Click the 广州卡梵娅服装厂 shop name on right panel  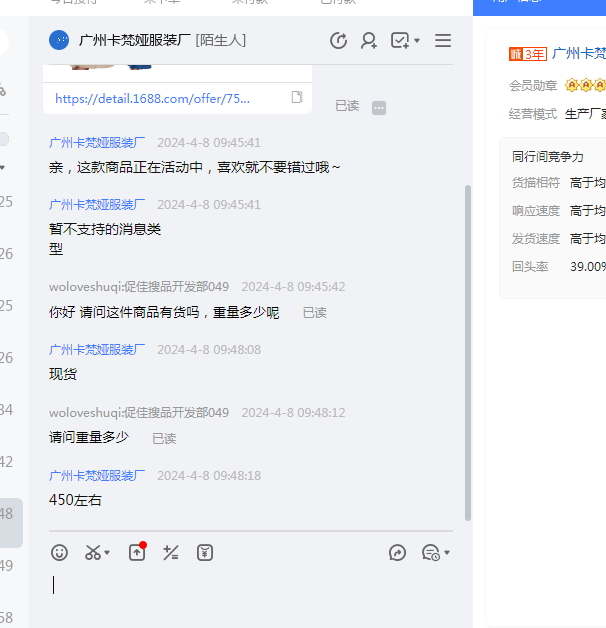(579, 53)
